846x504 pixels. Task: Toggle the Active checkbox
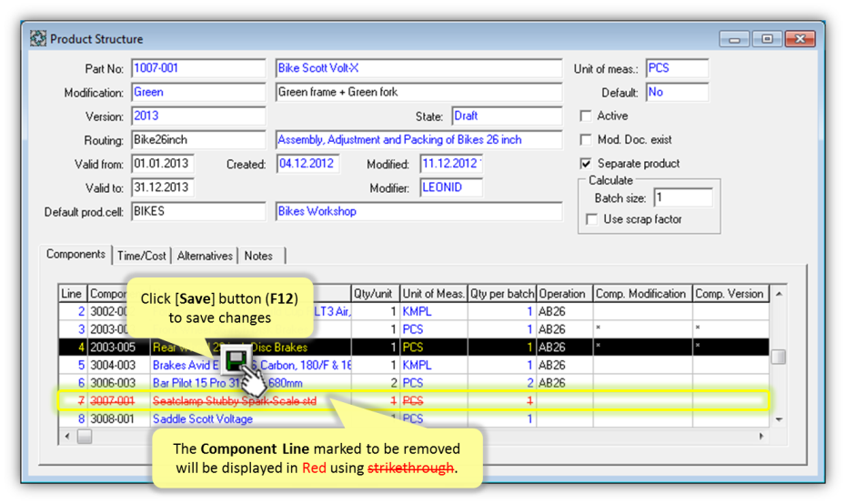point(586,116)
